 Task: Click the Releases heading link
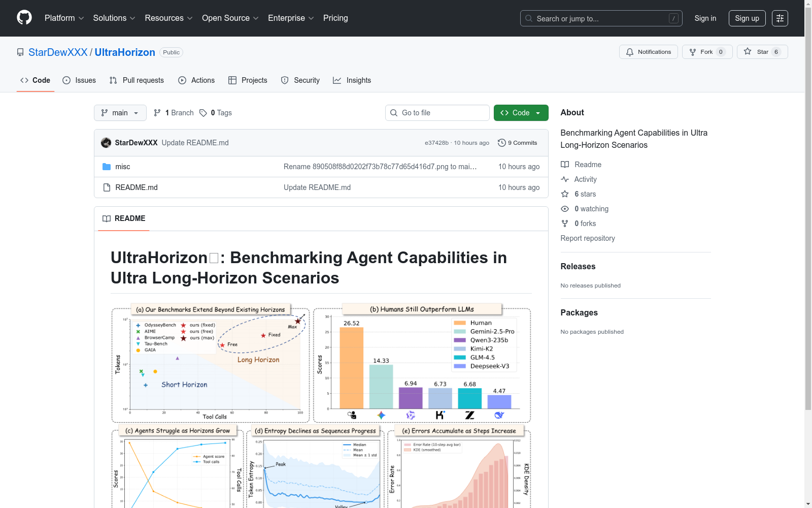(x=578, y=266)
